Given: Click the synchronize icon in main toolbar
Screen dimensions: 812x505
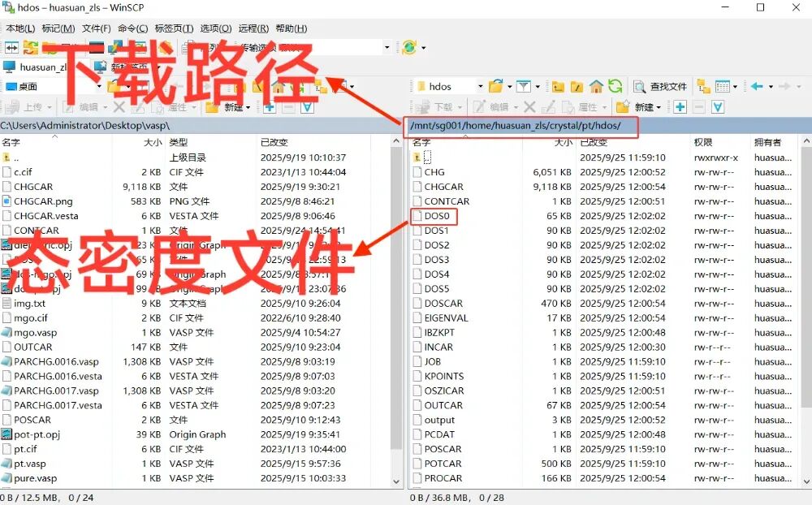Looking at the screenshot, I should [31, 47].
